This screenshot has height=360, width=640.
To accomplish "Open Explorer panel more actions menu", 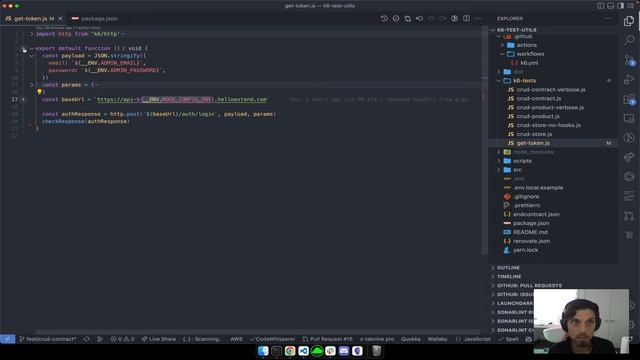I will tap(608, 18).
